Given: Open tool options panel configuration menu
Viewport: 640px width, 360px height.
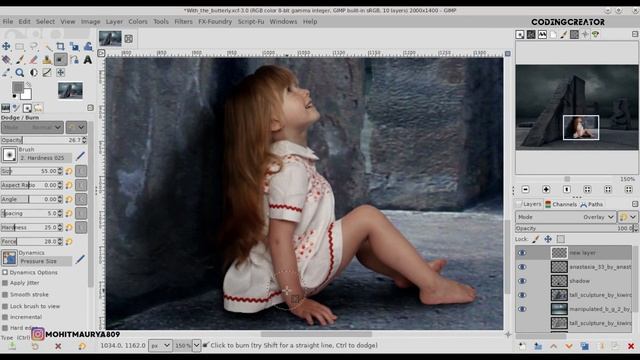Looking at the screenshot, I should (91, 108).
